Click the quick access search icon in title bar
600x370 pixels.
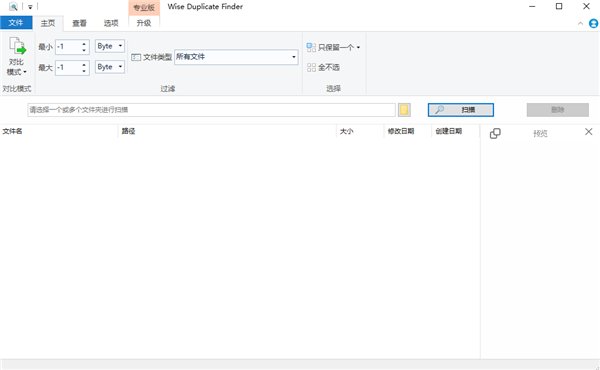click(x=13, y=7)
